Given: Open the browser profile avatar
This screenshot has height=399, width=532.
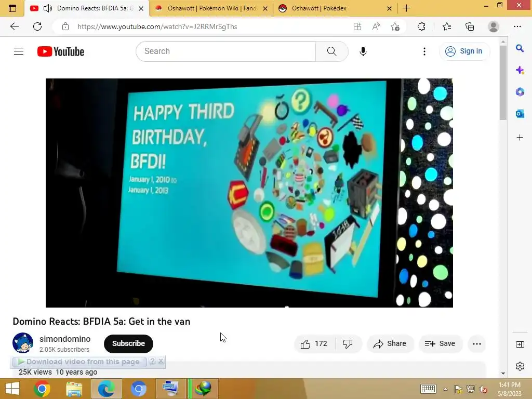Looking at the screenshot, I should coord(494,26).
